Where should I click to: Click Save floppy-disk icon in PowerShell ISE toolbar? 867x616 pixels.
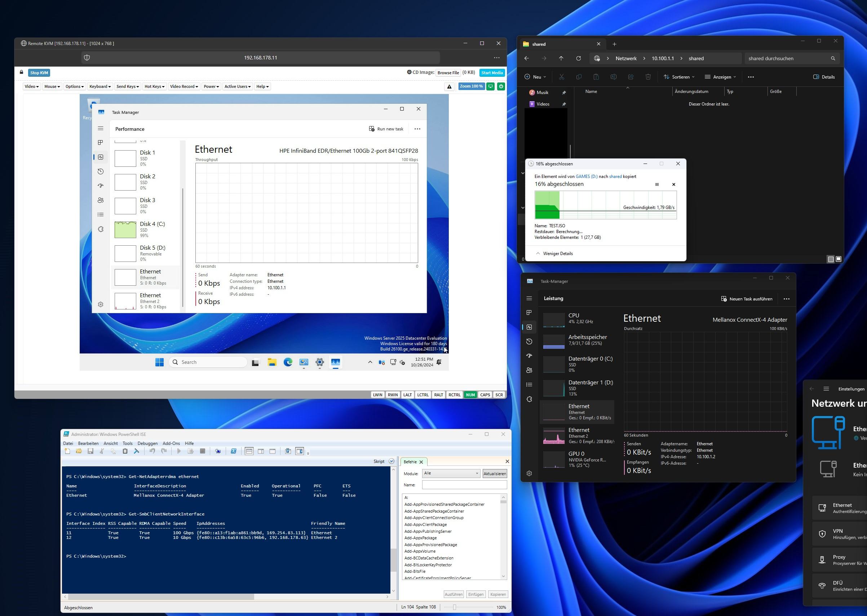click(90, 451)
